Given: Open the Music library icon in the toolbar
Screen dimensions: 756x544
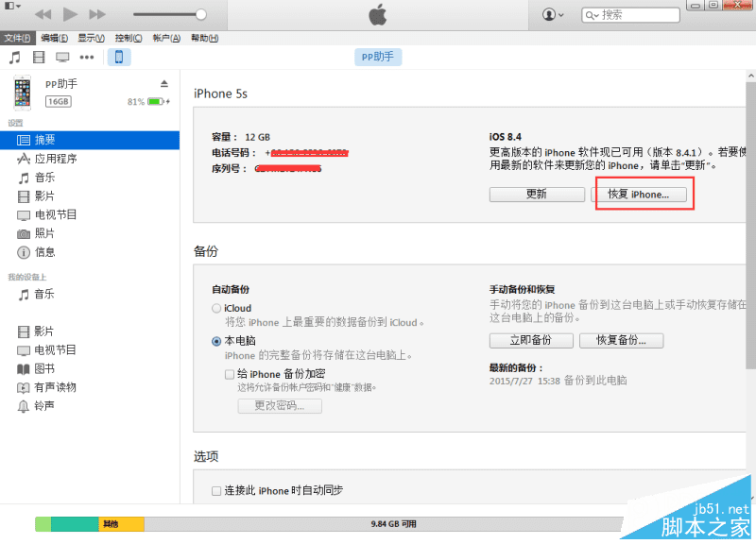Looking at the screenshot, I should (x=15, y=57).
